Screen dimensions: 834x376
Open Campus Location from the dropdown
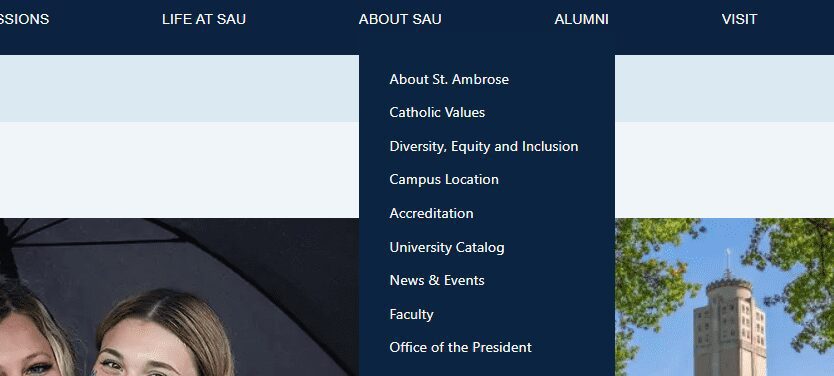coord(444,179)
